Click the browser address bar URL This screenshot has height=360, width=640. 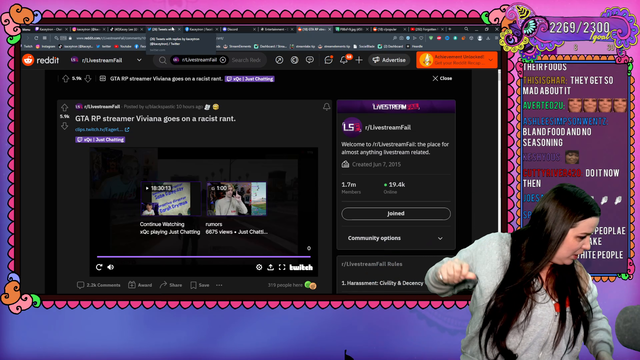pyautogui.click(x=110, y=38)
